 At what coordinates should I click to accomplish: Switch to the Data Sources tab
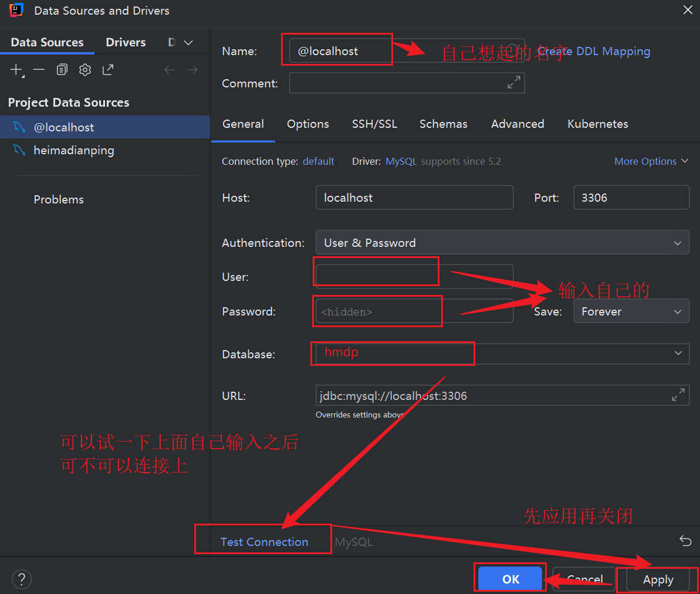47,42
